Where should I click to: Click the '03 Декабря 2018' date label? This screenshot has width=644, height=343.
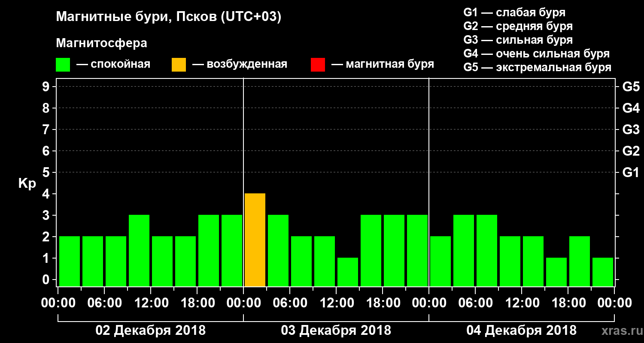(x=336, y=331)
